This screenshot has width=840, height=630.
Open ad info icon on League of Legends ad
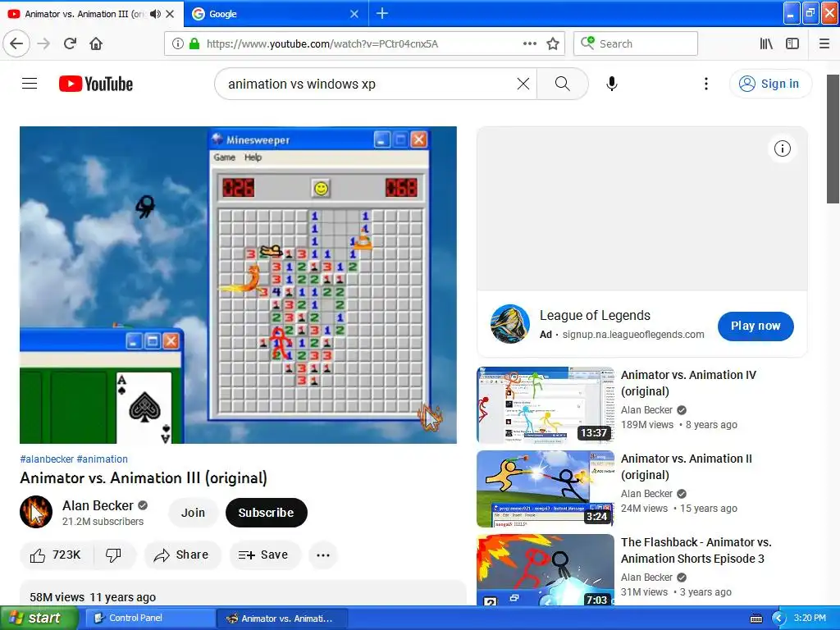(782, 148)
